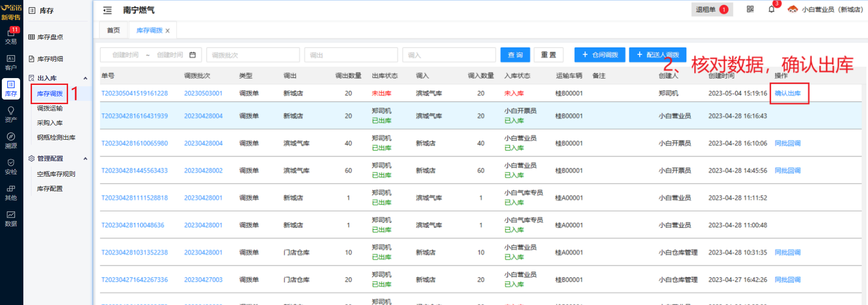Click 同批回调 for order T202304271642267336
This screenshot has width=868, height=305.
[x=788, y=280]
